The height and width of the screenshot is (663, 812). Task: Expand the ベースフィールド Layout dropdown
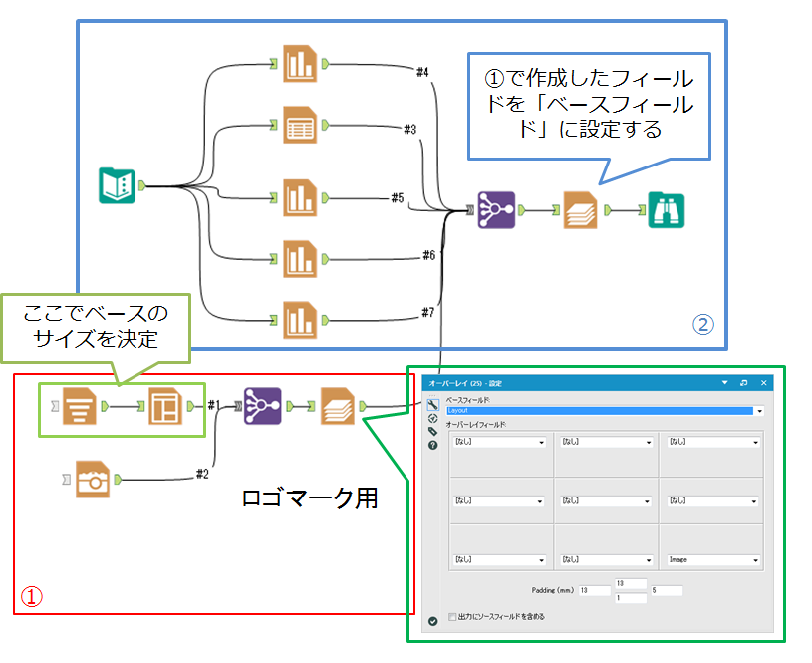759,410
